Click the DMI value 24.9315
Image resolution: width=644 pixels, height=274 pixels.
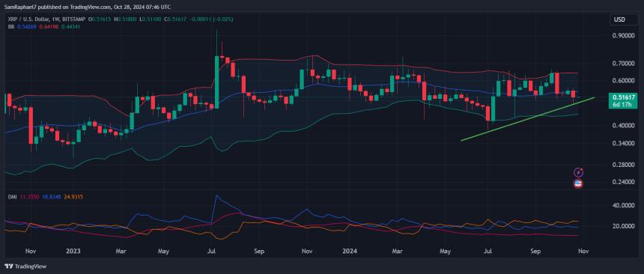[73, 197]
